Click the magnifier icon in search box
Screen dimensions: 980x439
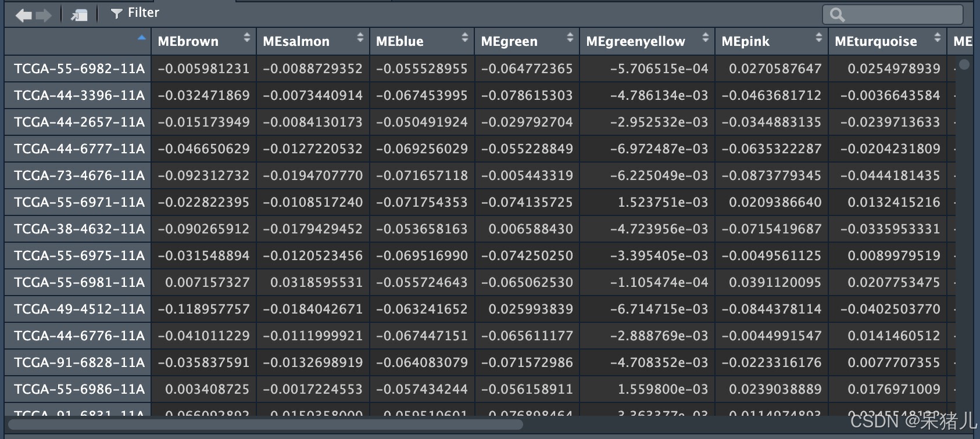point(837,15)
